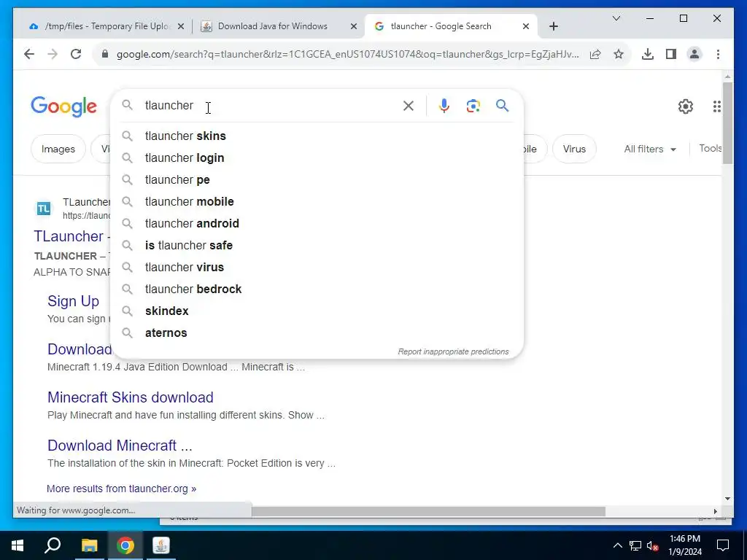Click the forward navigation arrow

click(x=53, y=54)
